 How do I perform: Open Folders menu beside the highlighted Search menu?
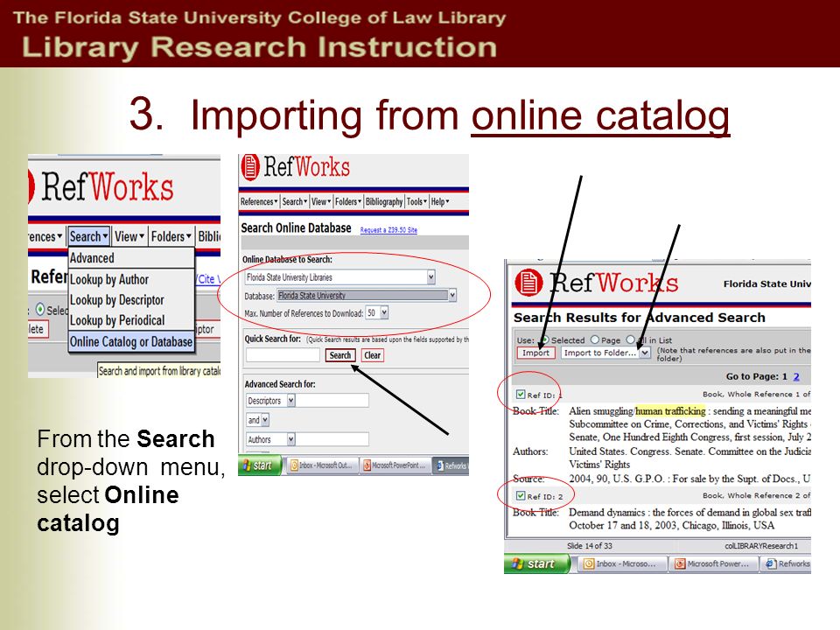point(171,236)
